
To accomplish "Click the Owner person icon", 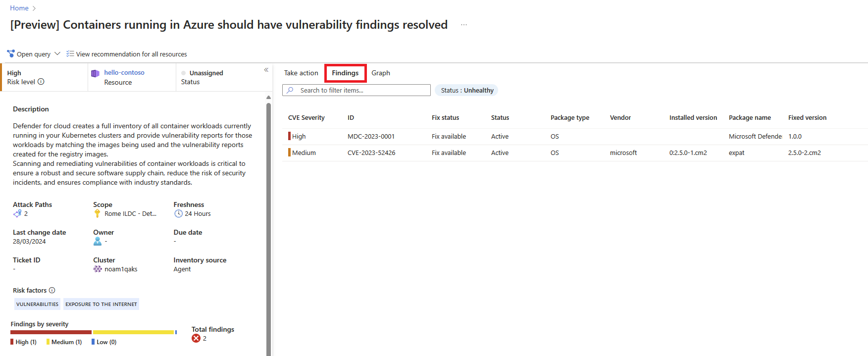I will pos(98,241).
